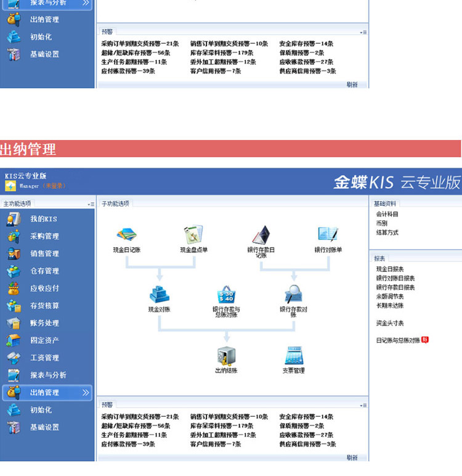Open 现金日报表 report link

click(x=390, y=269)
